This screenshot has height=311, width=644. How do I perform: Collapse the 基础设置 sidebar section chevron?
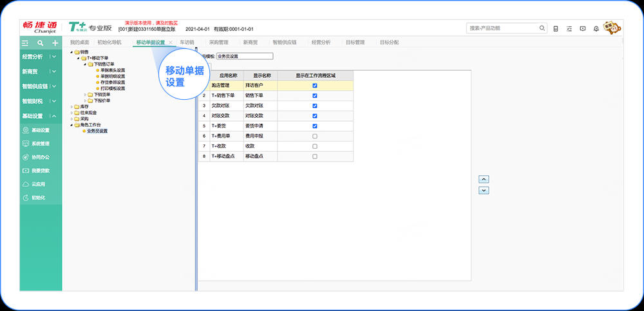tap(54, 116)
